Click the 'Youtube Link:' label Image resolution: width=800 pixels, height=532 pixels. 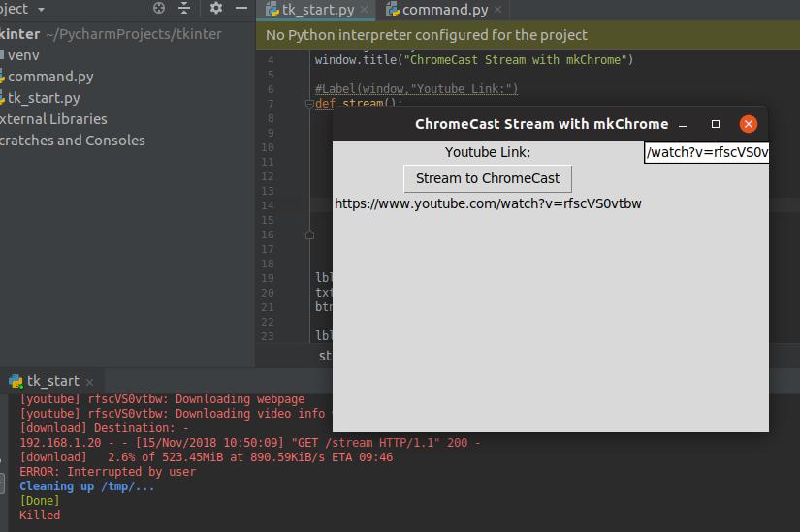(488, 152)
